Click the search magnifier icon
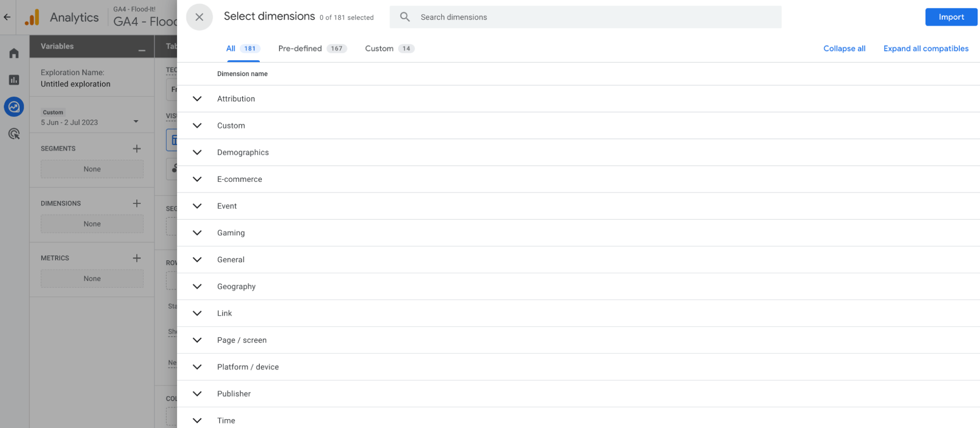This screenshot has width=980, height=428. pyautogui.click(x=404, y=17)
